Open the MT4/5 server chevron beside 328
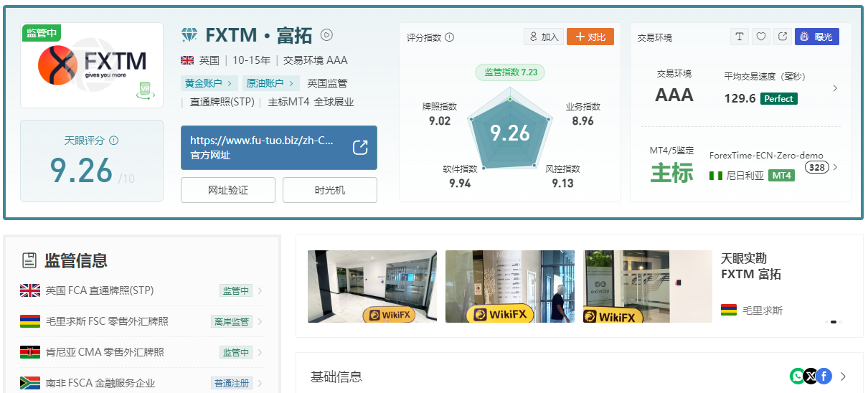Image resolution: width=868 pixels, height=393 pixels. click(835, 167)
